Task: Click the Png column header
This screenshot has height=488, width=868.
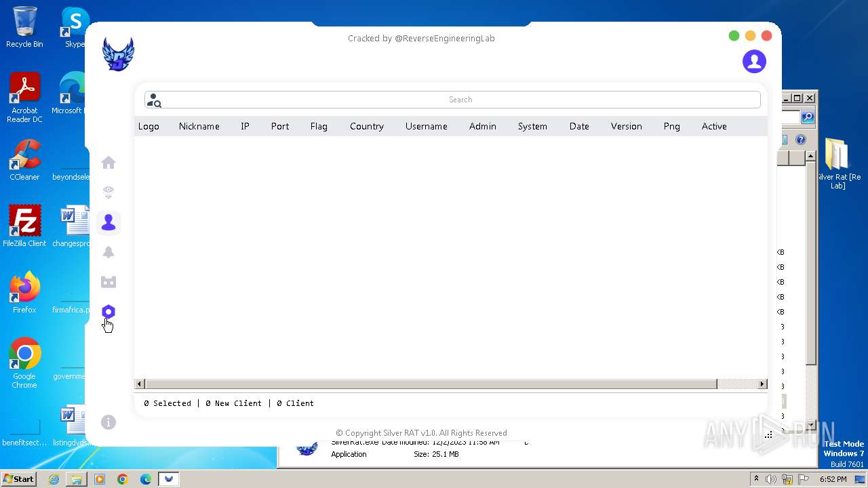Action: [x=671, y=126]
